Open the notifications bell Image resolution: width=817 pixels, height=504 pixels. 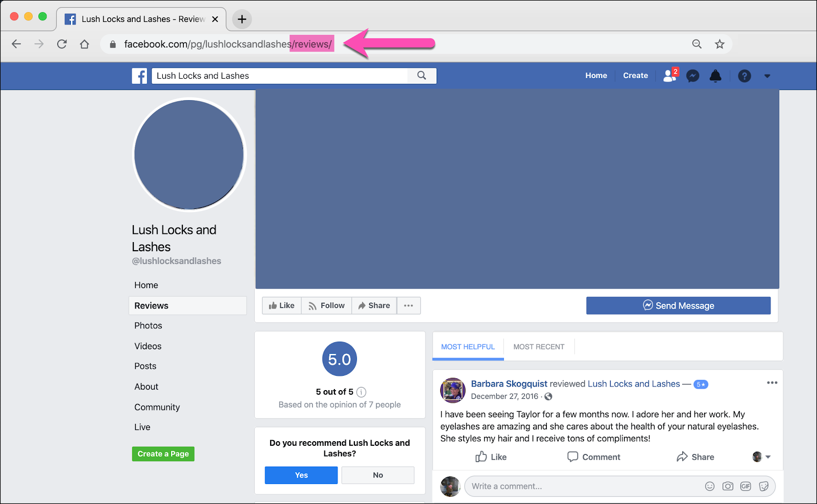(x=715, y=76)
